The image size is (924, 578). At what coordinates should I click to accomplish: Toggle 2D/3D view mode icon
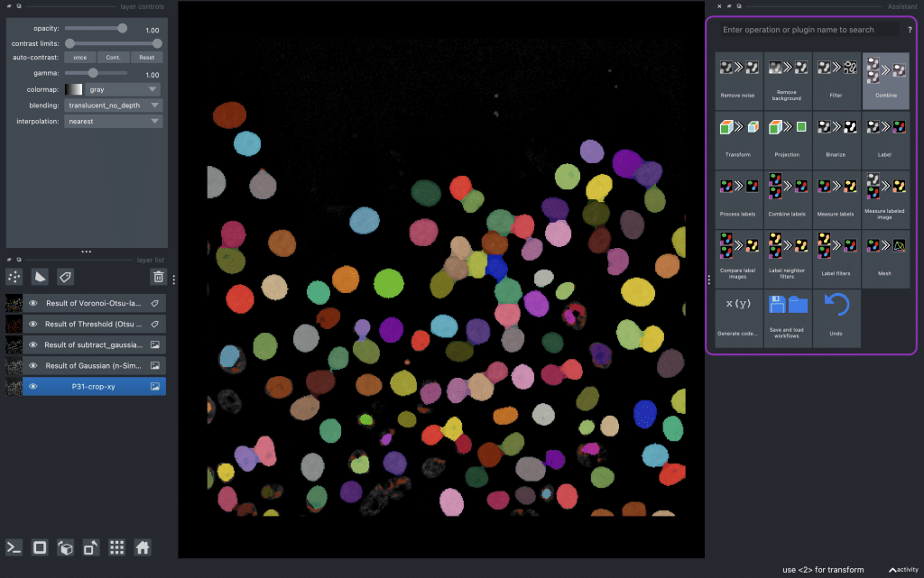click(x=65, y=547)
